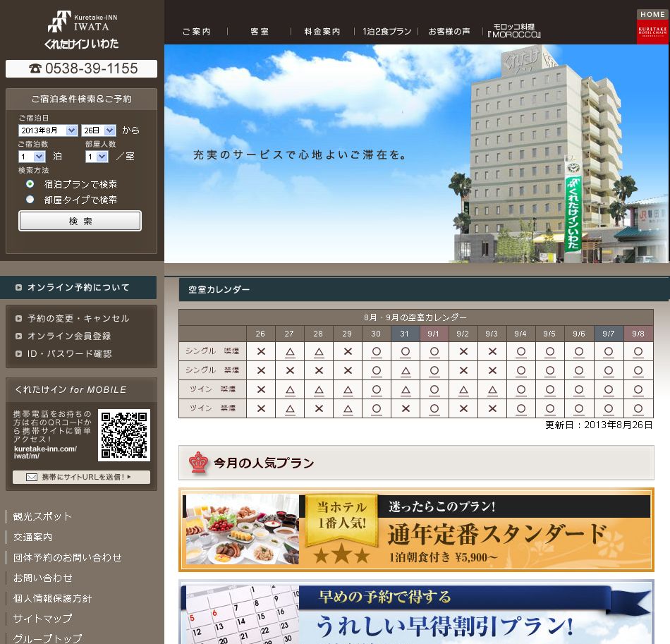Click the 検索 search button
The width and height of the screenshot is (670, 644).
(x=80, y=221)
